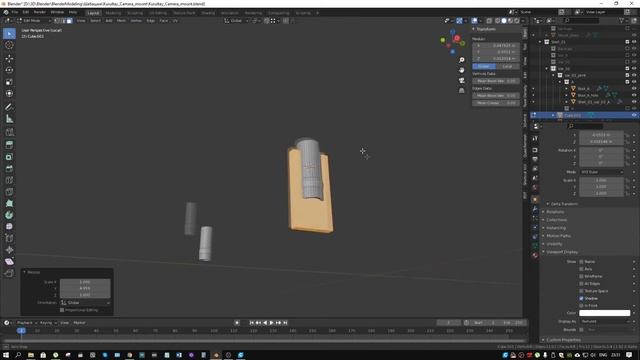Screen dimensions: 640x360
Task: Open the Window menu
Action: click(x=57, y=12)
